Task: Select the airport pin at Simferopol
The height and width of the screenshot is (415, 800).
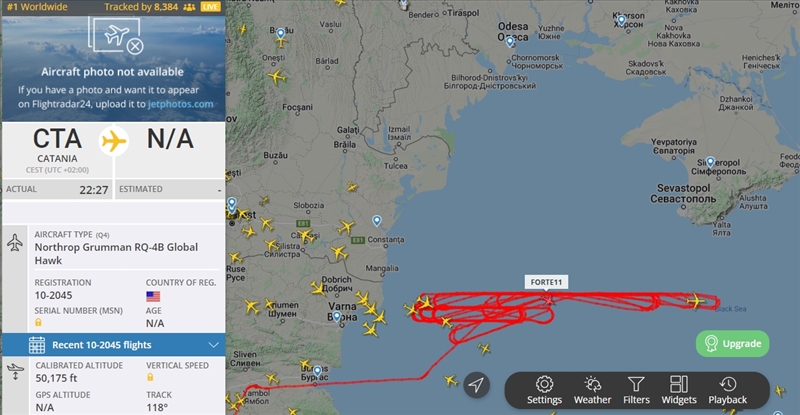Action: [710, 163]
